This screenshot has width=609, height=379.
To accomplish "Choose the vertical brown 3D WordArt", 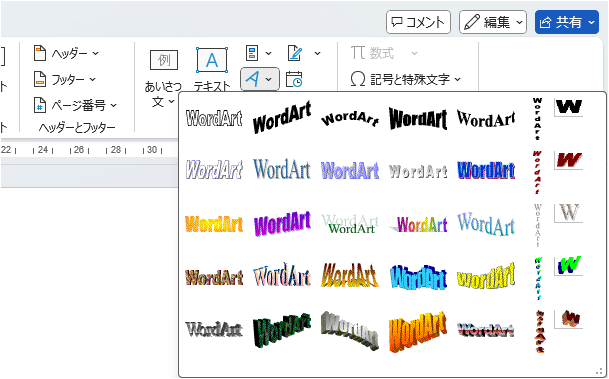I will [539, 331].
